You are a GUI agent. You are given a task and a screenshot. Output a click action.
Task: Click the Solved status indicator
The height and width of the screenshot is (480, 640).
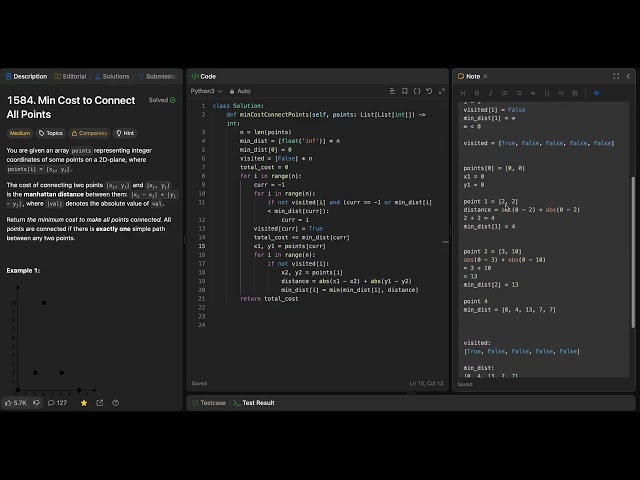point(162,100)
